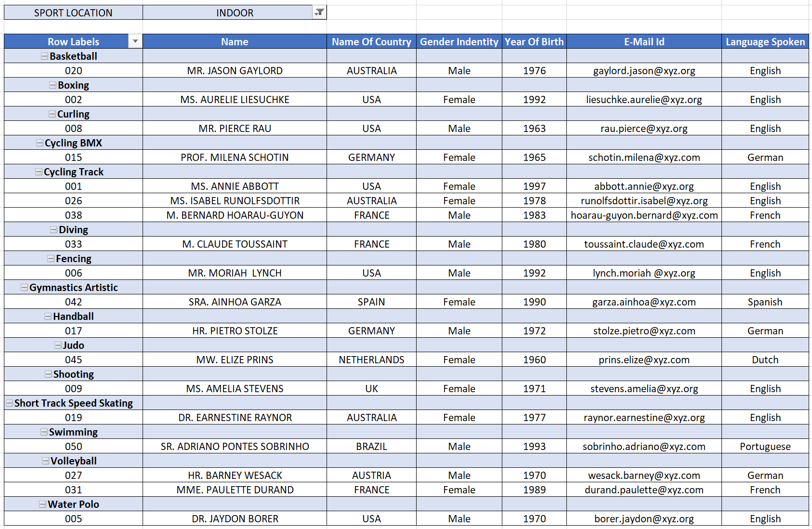The image size is (812, 529).
Task: Collapse the Cycling BMX group
Action: [x=39, y=143]
